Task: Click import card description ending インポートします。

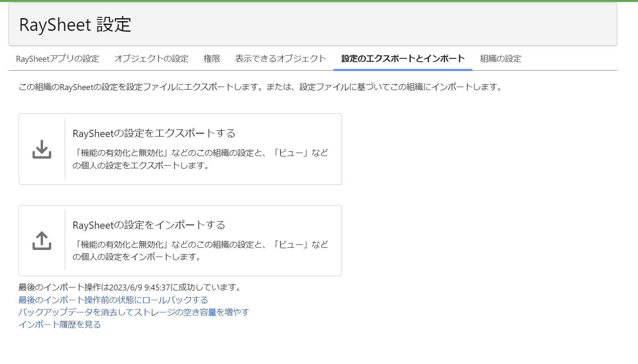Action: click(x=200, y=251)
